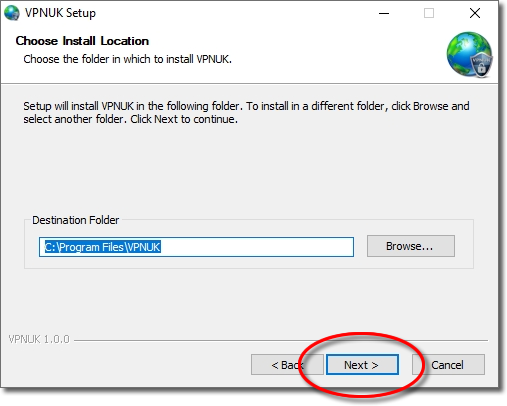Click the highlighted C:\Program Files\VPNUK path text
Image resolution: width=507 pixels, height=406 pixels.
click(103, 247)
